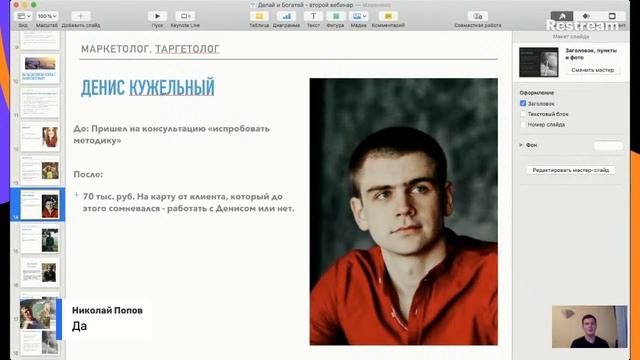Click the Добавить слайд plus button
Screen dimensions: 640x360
81,16
